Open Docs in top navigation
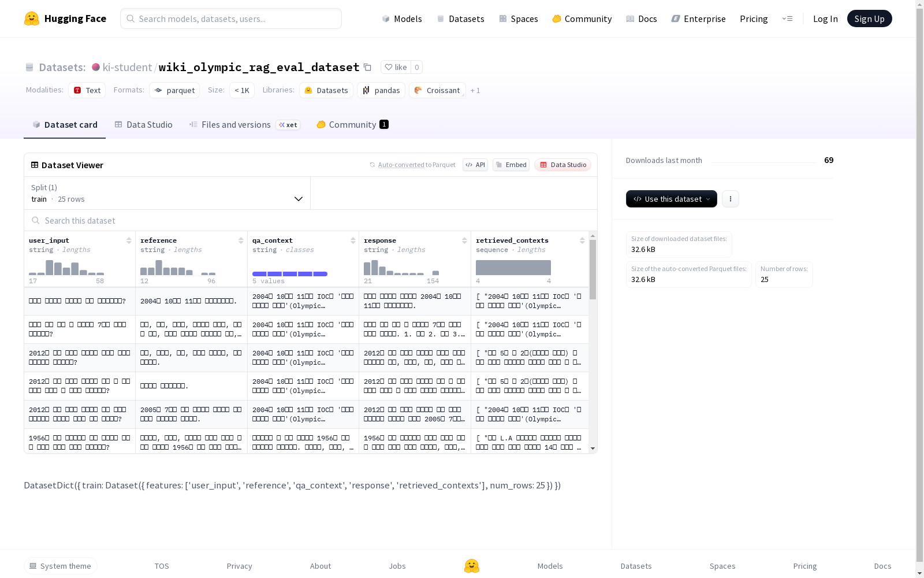This screenshot has height=578, width=924. coord(641,18)
